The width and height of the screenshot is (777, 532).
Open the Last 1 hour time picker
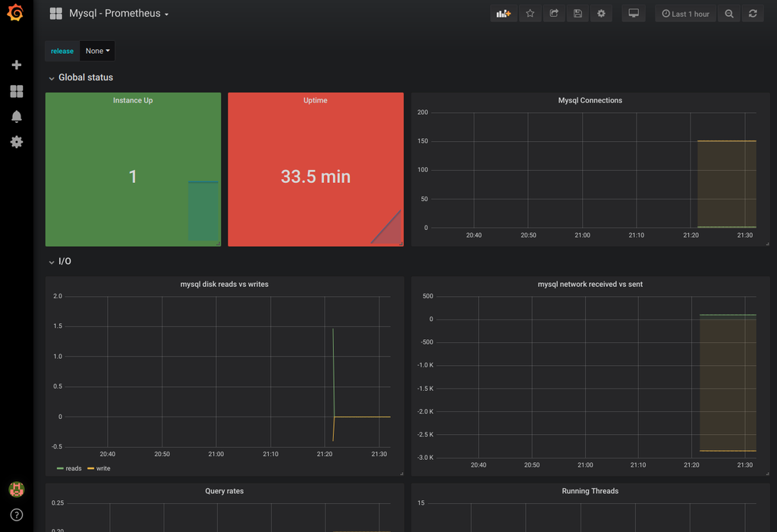tap(685, 14)
